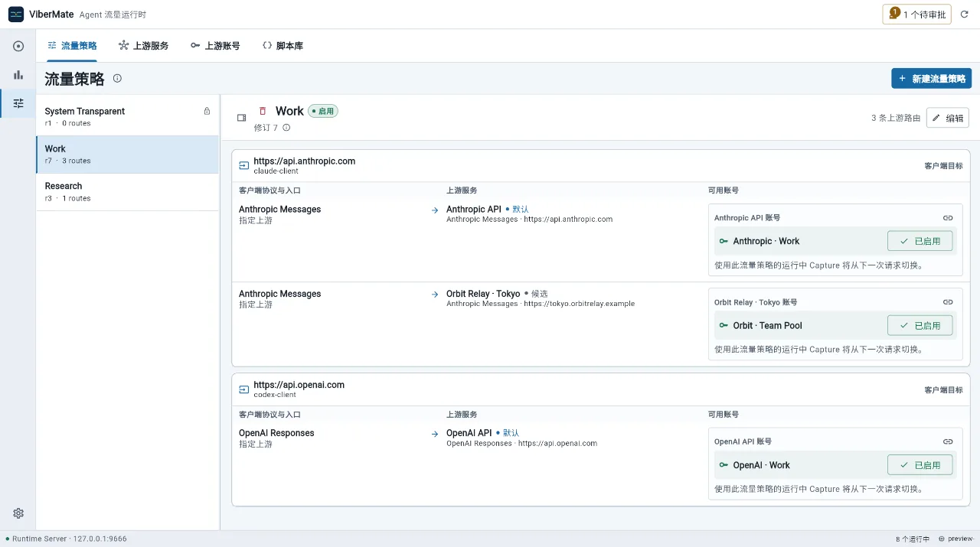Viewport: 980px width, 547px height.
Task: Click 客户端目标 on the api.anthropic.com card
Action: pos(943,165)
